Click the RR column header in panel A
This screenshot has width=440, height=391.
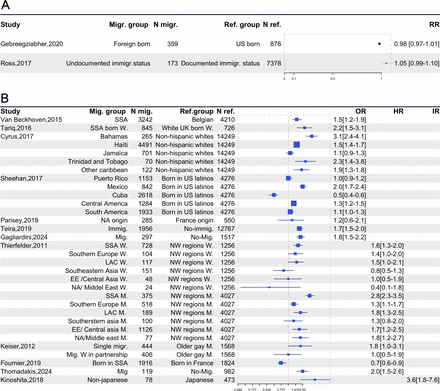434,25
